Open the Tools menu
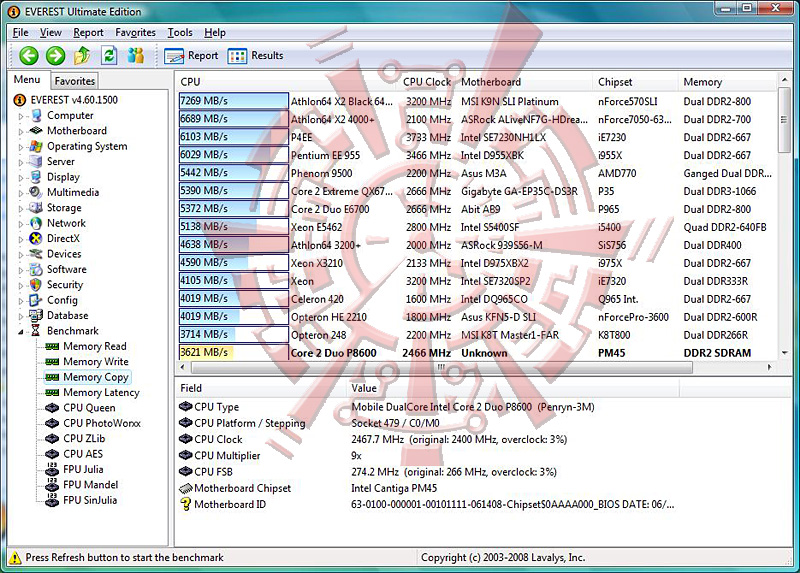This screenshot has height=573, width=800. [180, 33]
